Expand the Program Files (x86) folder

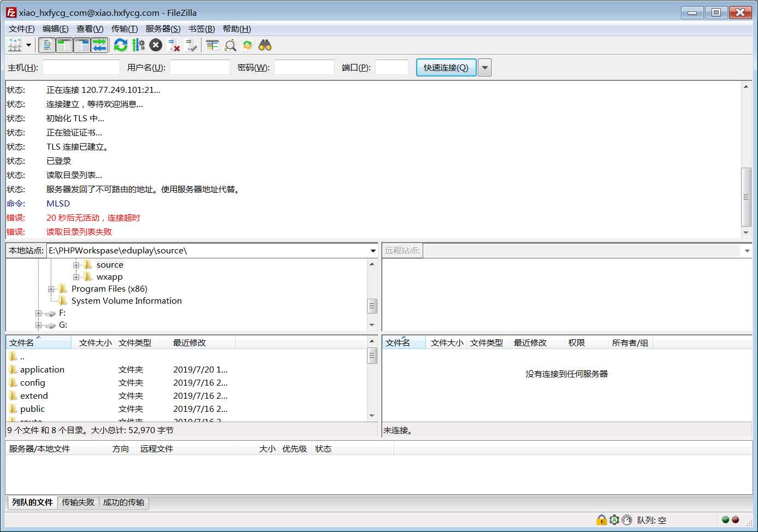(51, 289)
